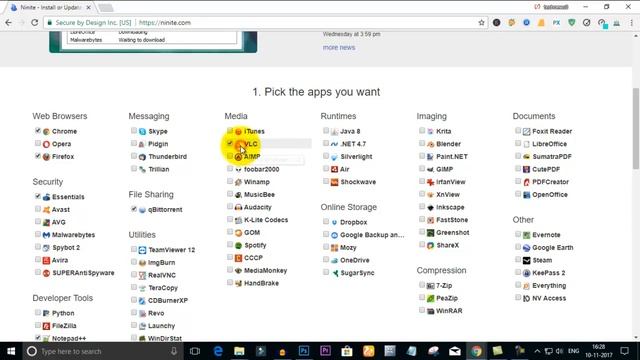Select the KeePass 2 label
This screenshot has height=360, width=640.
tap(549, 273)
